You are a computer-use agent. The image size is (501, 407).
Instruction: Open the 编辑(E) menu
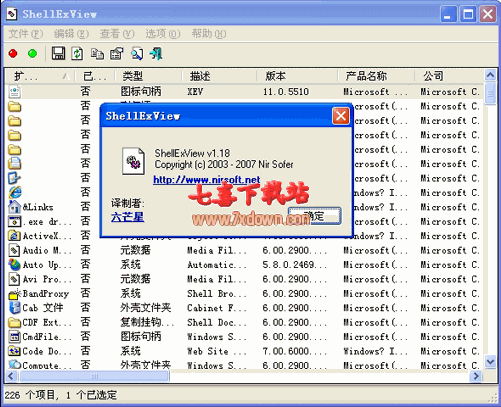tap(71, 34)
